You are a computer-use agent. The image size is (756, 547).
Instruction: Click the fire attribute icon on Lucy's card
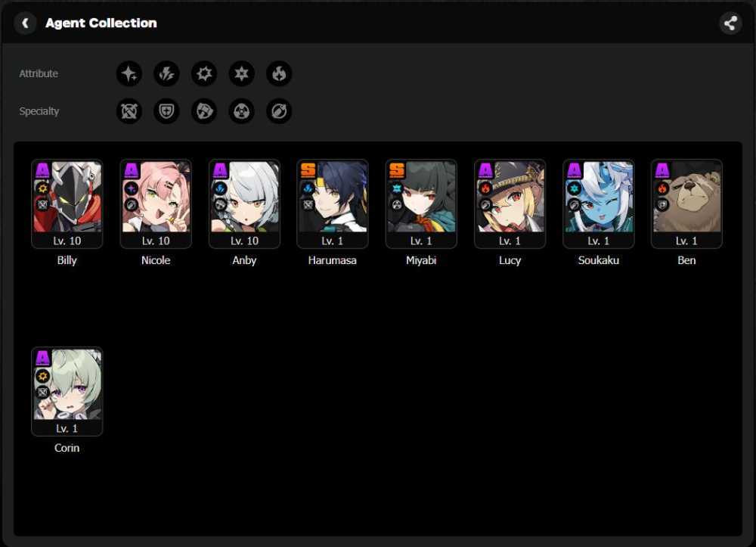click(485, 188)
